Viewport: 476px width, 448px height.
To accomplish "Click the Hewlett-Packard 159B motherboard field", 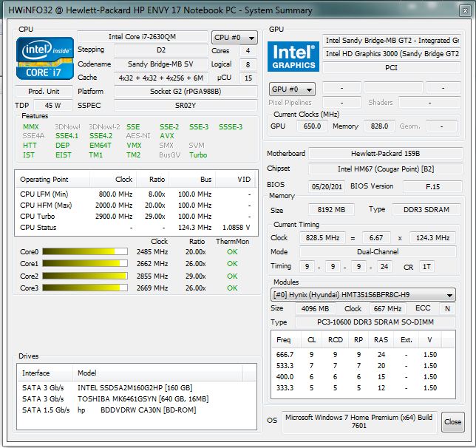I will point(386,153).
